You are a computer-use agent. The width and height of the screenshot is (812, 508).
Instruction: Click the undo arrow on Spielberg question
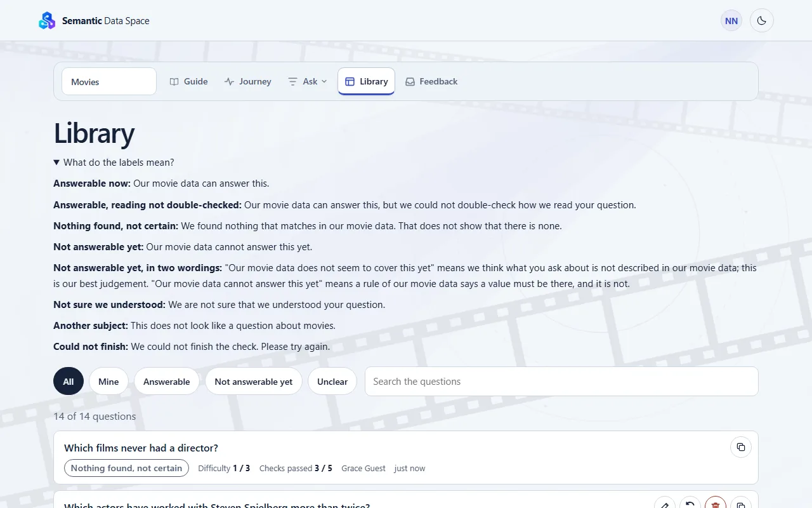tap(690, 505)
